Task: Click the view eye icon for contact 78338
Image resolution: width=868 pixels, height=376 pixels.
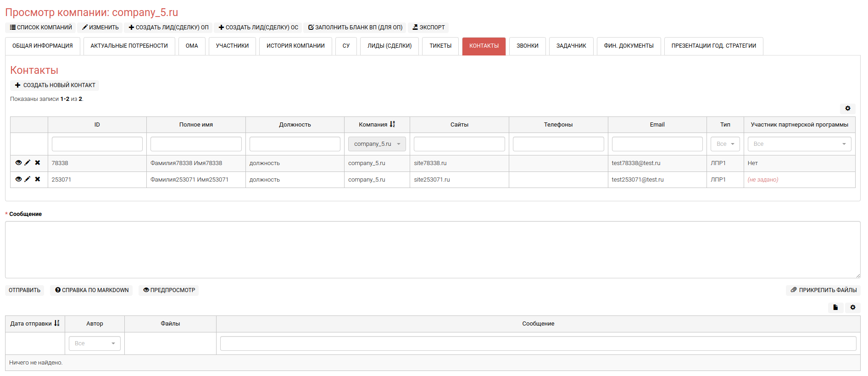Action: pyautogui.click(x=18, y=163)
